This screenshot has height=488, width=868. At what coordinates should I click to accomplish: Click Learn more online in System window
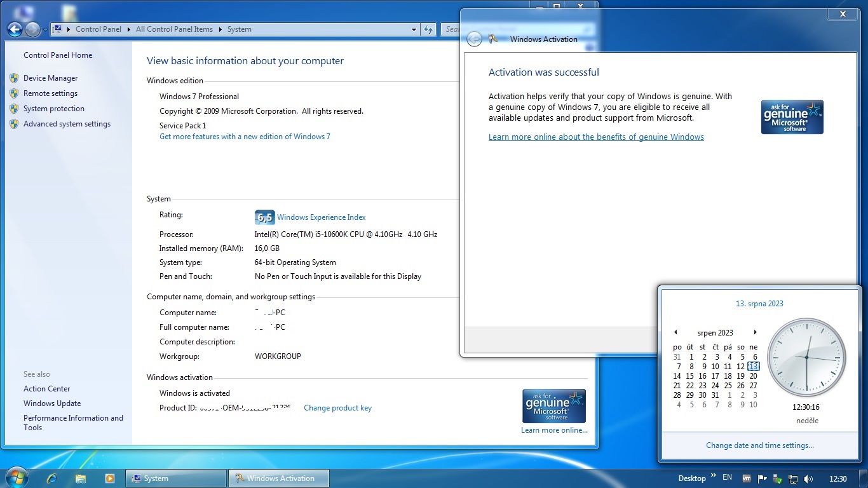(x=554, y=430)
